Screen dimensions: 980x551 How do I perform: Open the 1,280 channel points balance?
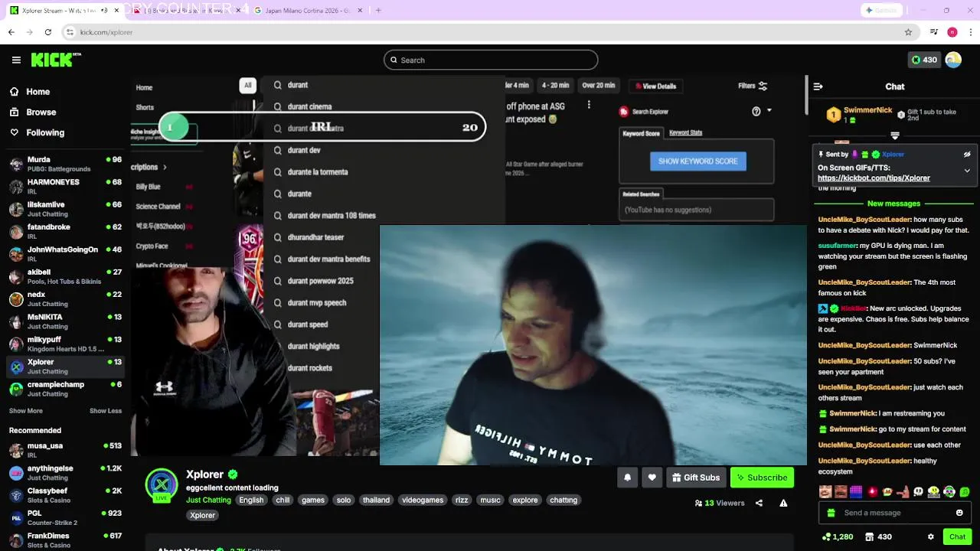pyautogui.click(x=838, y=536)
